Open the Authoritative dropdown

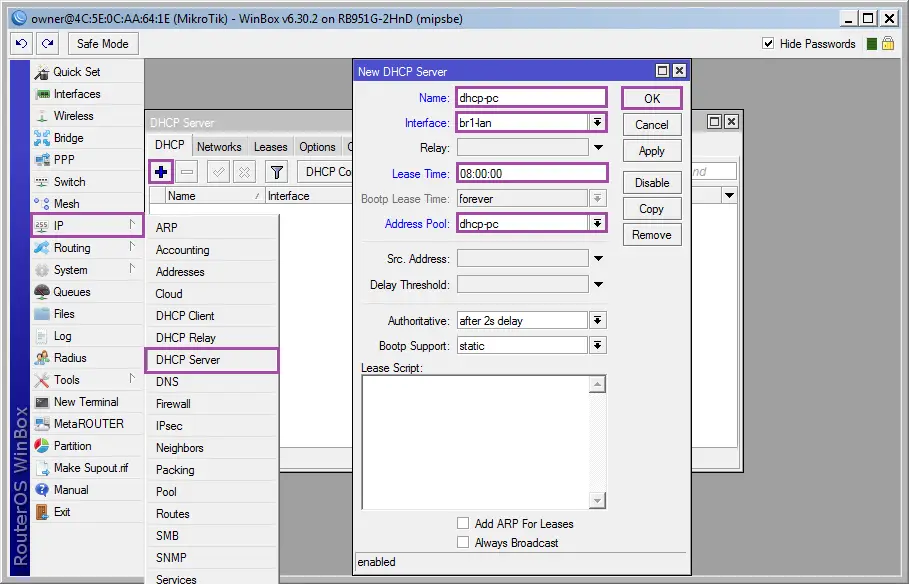(597, 321)
